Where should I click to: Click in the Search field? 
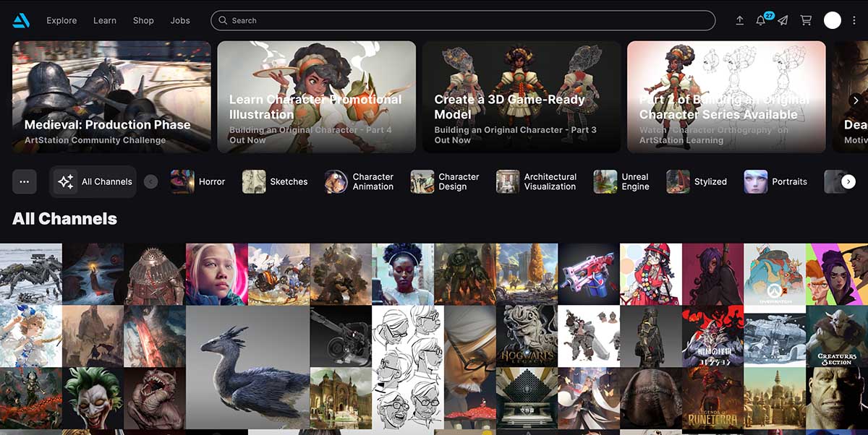pyautogui.click(x=463, y=20)
